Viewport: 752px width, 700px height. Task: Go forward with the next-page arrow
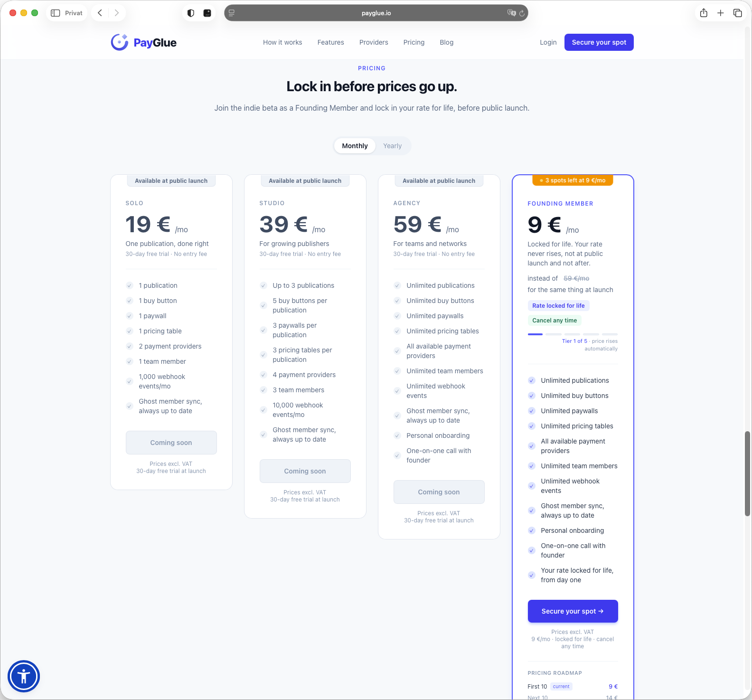[117, 13]
